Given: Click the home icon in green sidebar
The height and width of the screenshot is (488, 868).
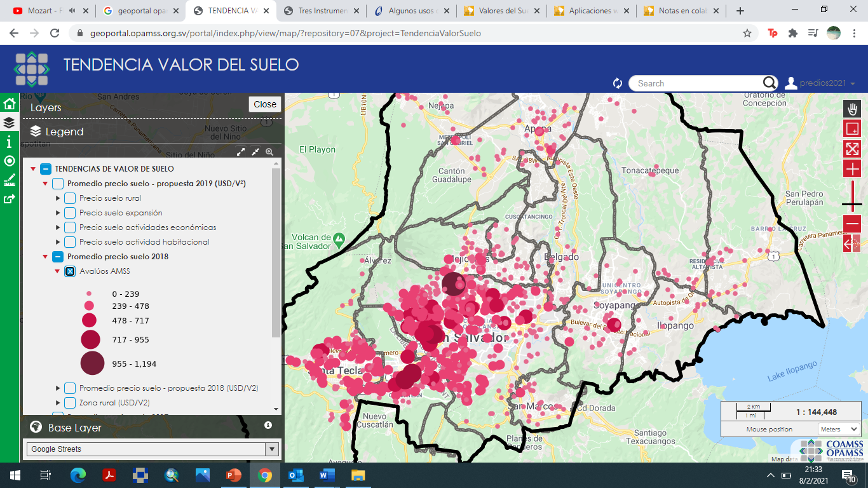Looking at the screenshot, I should click(x=9, y=104).
